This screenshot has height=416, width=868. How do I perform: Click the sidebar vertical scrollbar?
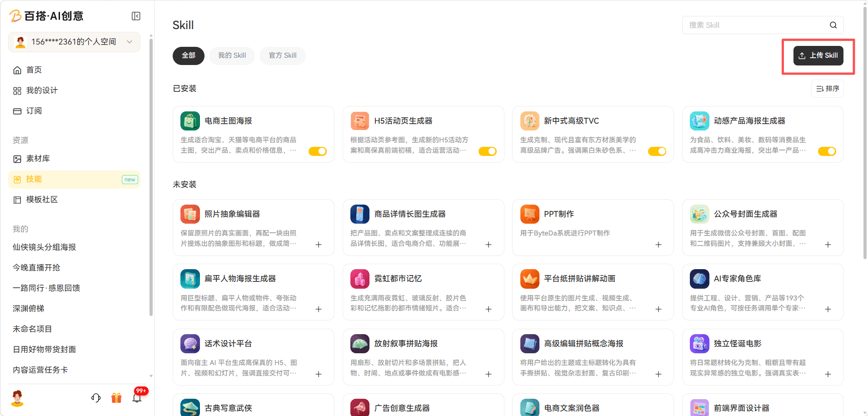tap(151, 177)
